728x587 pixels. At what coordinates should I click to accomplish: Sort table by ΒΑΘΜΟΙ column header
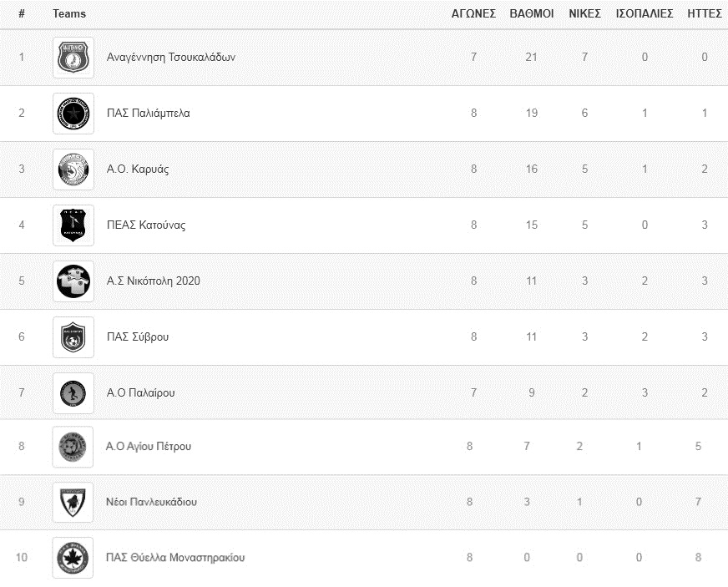pyautogui.click(x=531, y=13)
